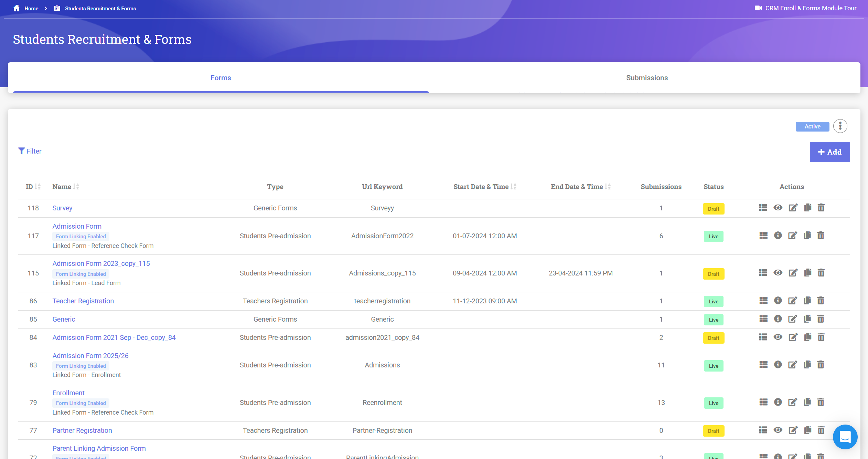The image size is (868, 459).
Task: Delete the Survey form row
Action: tap(821, 208)
